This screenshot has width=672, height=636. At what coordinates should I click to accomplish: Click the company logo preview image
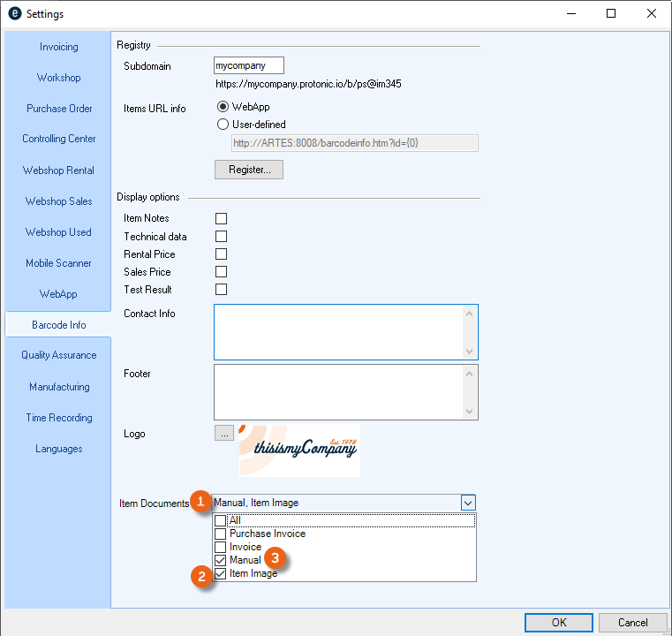click(299, 450)
